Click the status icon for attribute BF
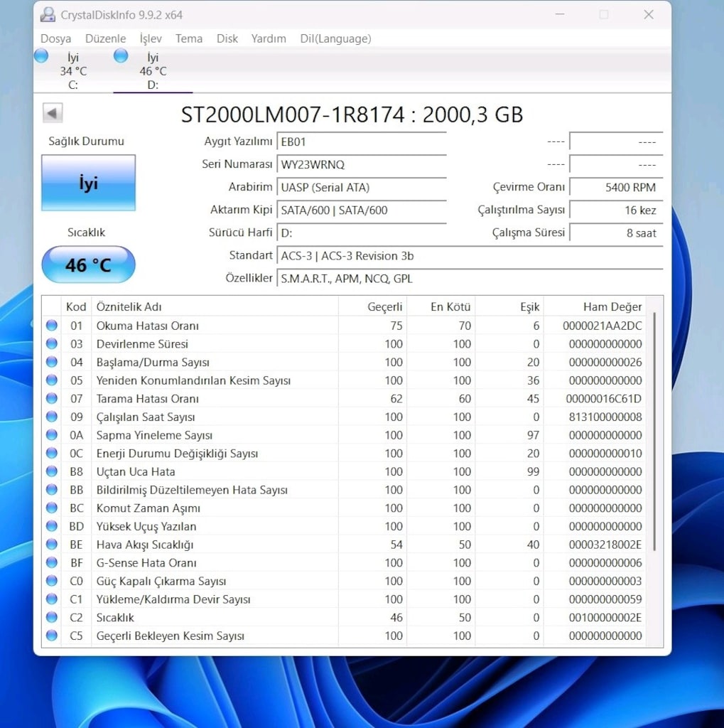Viewport: 724px width, 728px height. click(52, 563)
